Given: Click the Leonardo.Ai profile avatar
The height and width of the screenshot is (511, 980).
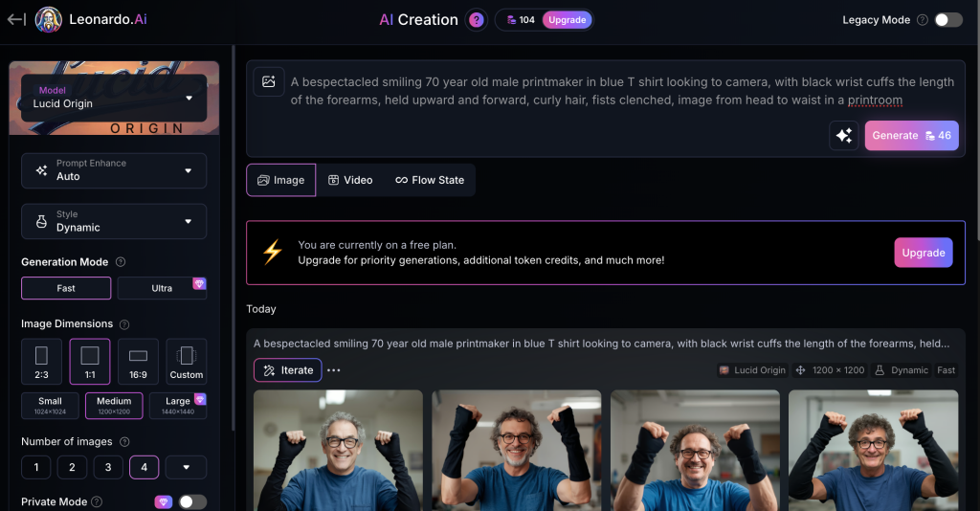Looking at the screenshot, I should pyautogui.click(x=48, y=19).
